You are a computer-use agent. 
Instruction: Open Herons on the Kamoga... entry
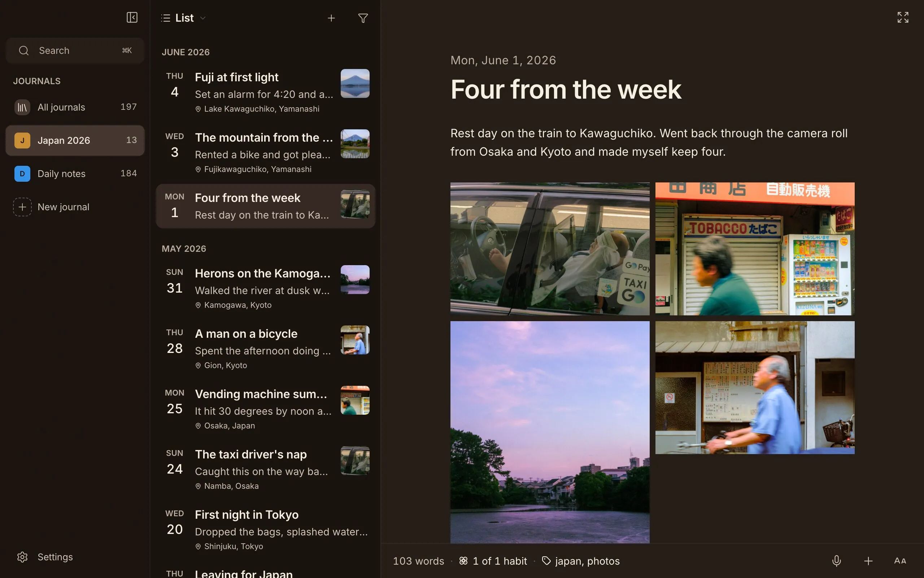[x=266, y=288]
